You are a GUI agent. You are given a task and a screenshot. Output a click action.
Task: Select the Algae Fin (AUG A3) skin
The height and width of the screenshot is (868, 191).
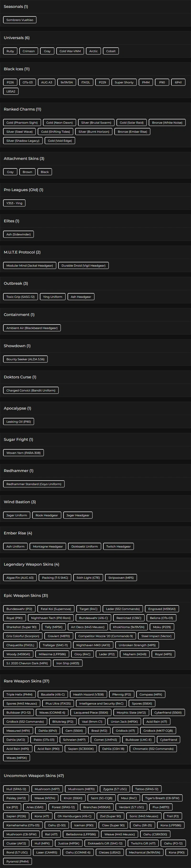(x=20, y=578)
